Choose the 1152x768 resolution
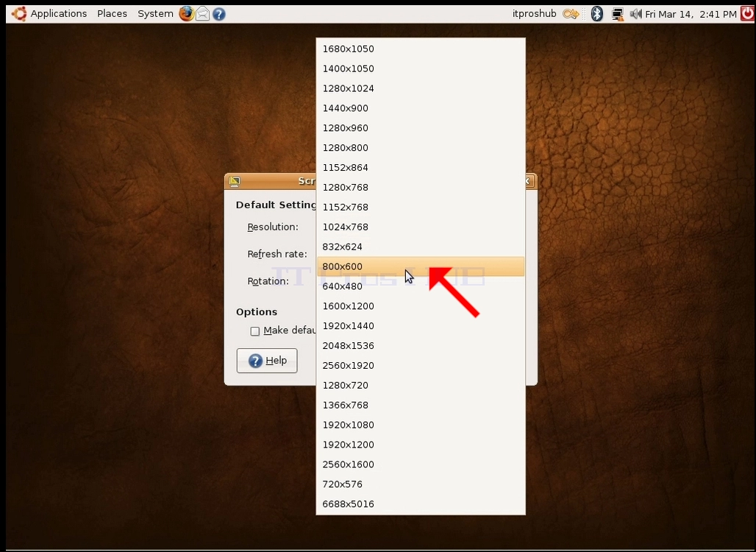 (x=421, y=207)
